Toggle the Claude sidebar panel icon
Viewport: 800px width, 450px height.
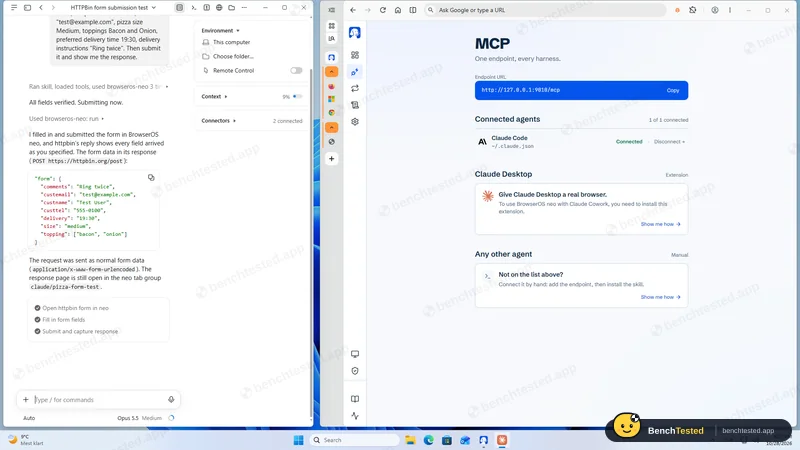click(x=28, y=8)
